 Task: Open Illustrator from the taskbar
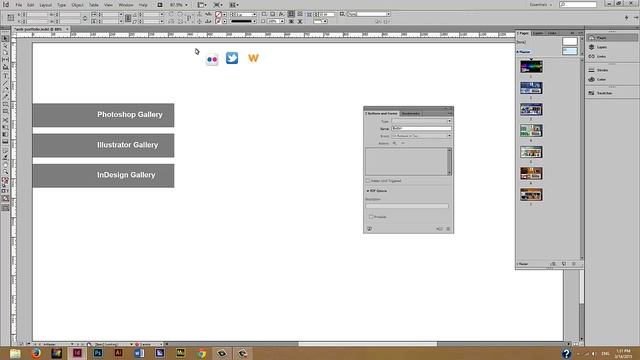[118, 353]
